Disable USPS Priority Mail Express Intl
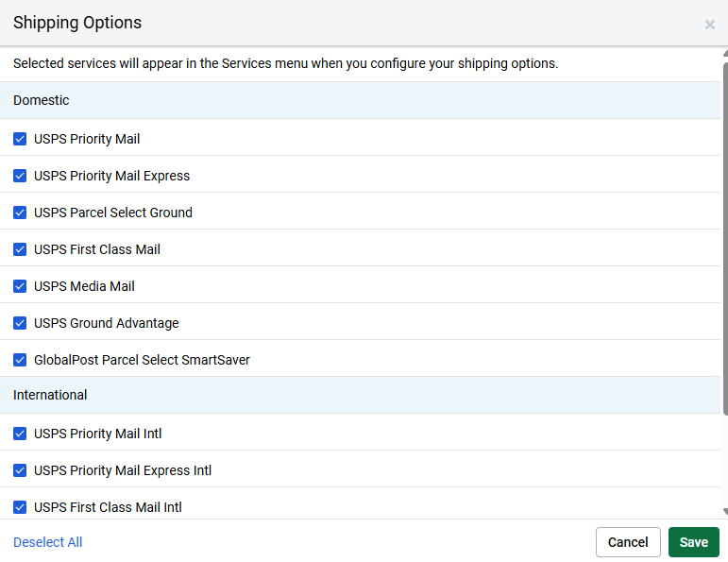Screen dimensions: 728x562 [20, 470]
